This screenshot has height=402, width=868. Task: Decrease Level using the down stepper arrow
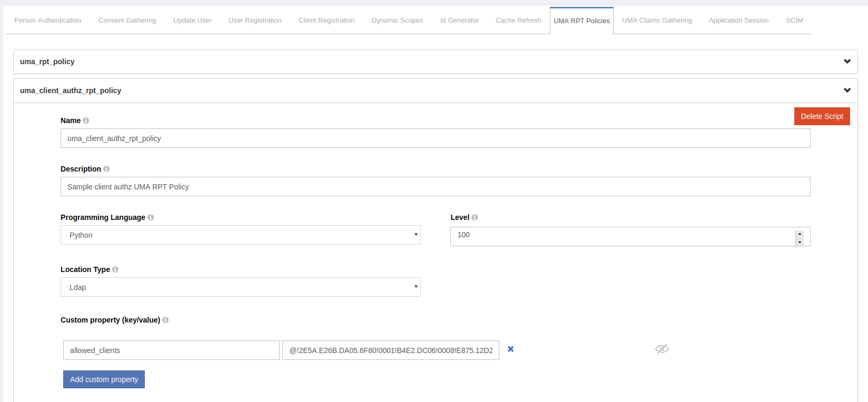tap(800, 242)
